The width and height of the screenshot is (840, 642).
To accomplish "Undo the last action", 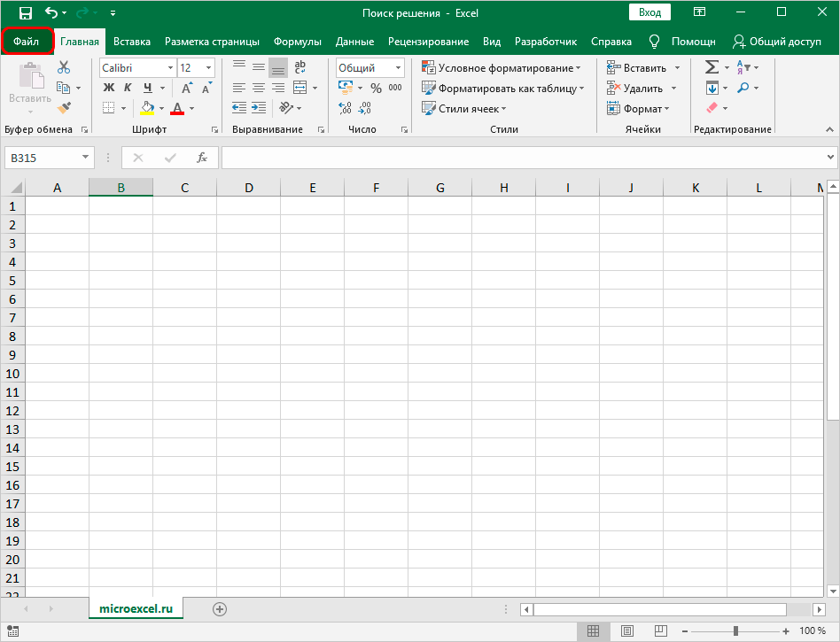I will click(51, 12).
